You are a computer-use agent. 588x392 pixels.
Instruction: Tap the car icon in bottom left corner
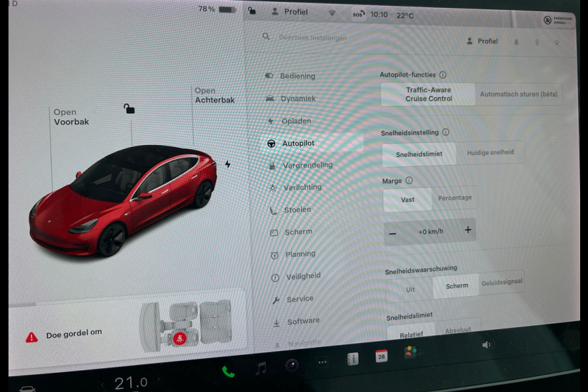point(27,389)
